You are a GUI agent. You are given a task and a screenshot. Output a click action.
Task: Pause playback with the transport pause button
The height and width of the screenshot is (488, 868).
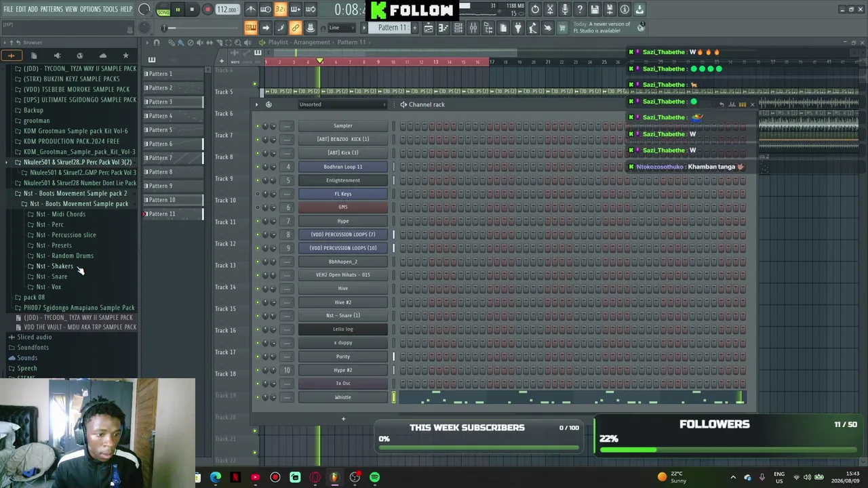click(178, 9)
